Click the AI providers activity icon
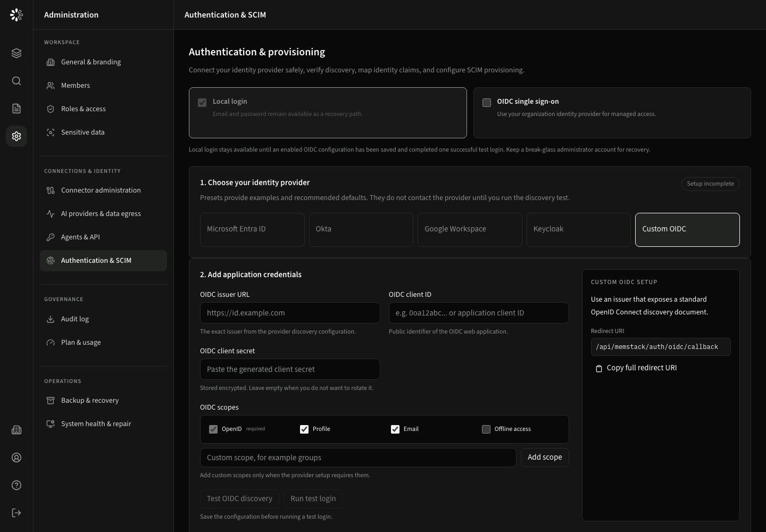The image size is (766, 532). coord(51,214)
